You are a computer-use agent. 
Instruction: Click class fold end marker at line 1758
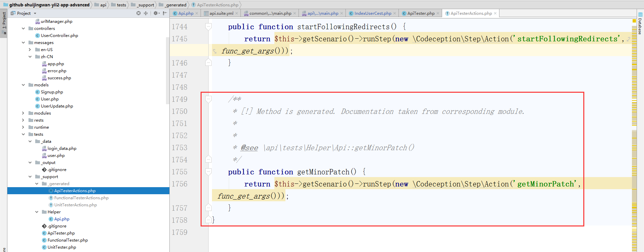(208, 220)
